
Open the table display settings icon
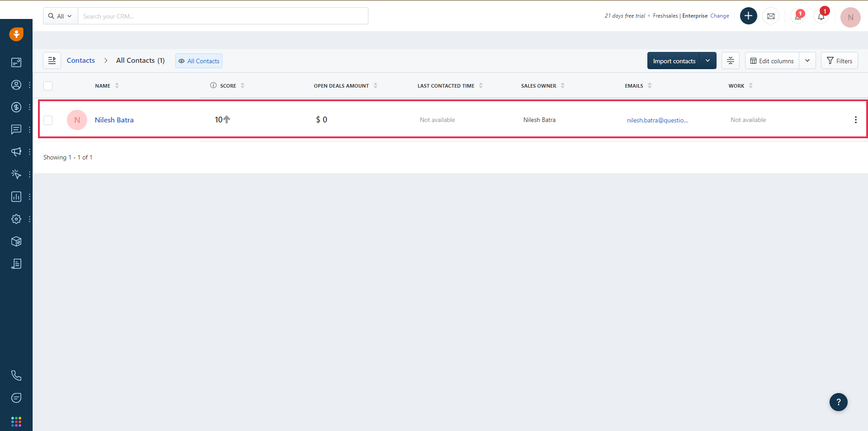[731, 61]
